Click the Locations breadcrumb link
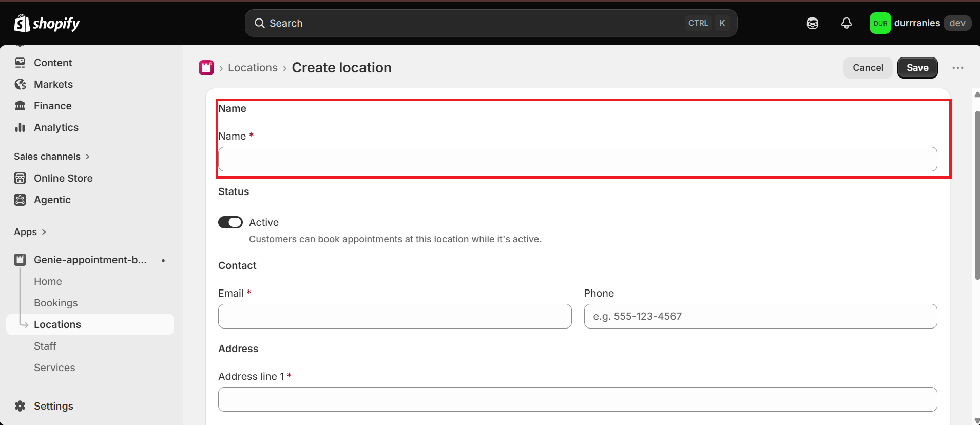The width and height of the screenshot is (980, 425). [x=253, y=68]
